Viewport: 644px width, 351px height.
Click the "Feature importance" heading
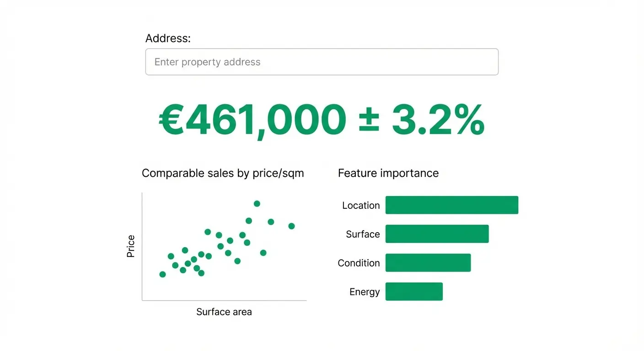click(388, 173)
